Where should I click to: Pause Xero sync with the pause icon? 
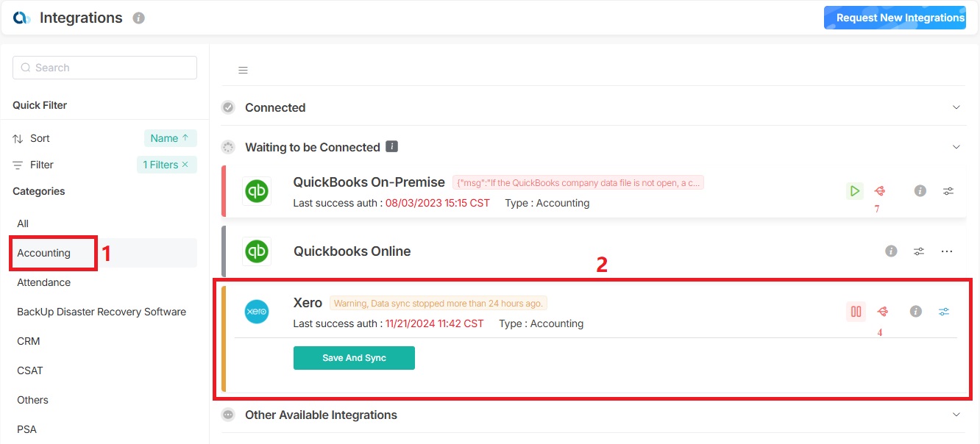coord(856,312)
